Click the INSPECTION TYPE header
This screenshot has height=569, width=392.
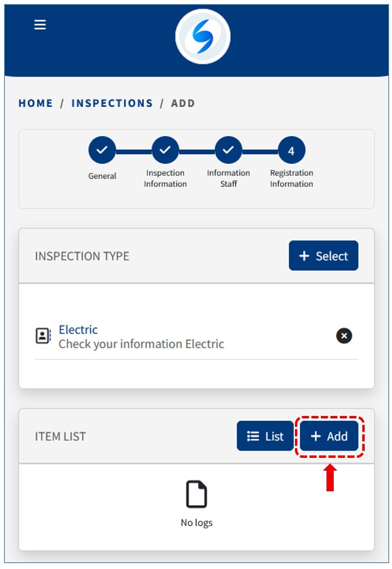[x=82, y=256]
